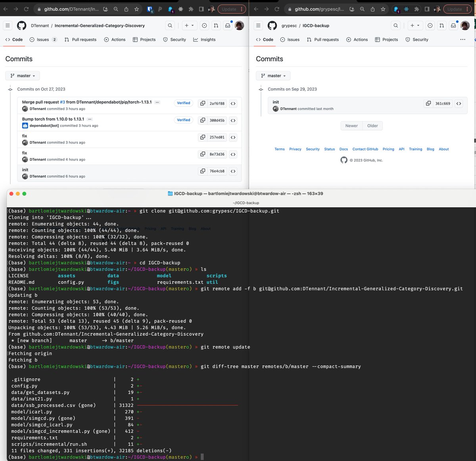
Task: Click terminal line 'git remote update'
Action: (225, 347)
